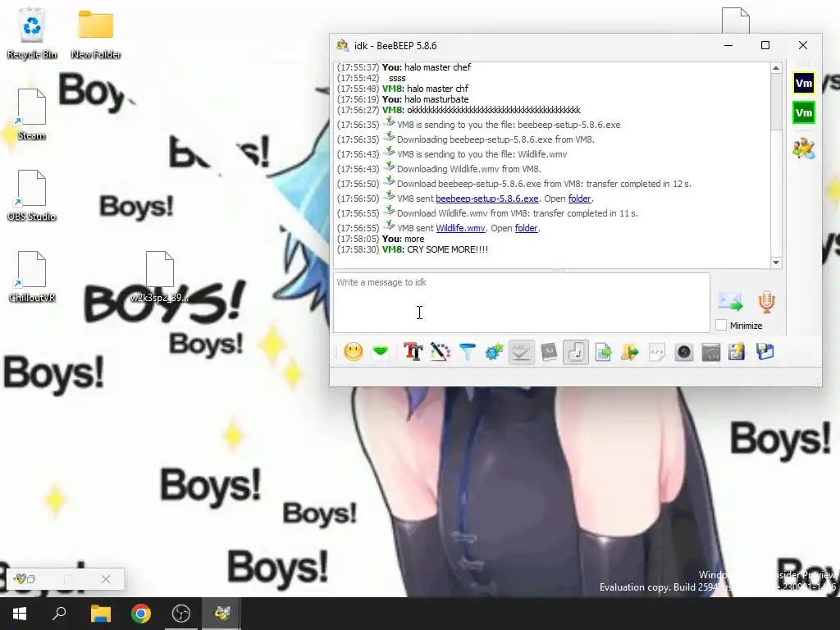Record a voice message microphone
Image resolution: width=840 pixels, height=630 pixels.
tap(766, 302)
